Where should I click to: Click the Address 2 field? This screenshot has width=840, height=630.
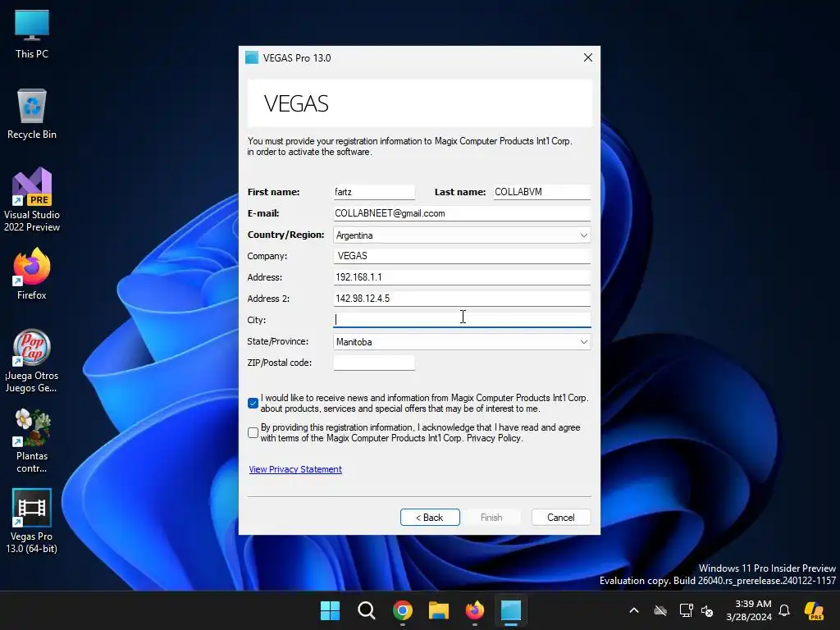[462, 299]
